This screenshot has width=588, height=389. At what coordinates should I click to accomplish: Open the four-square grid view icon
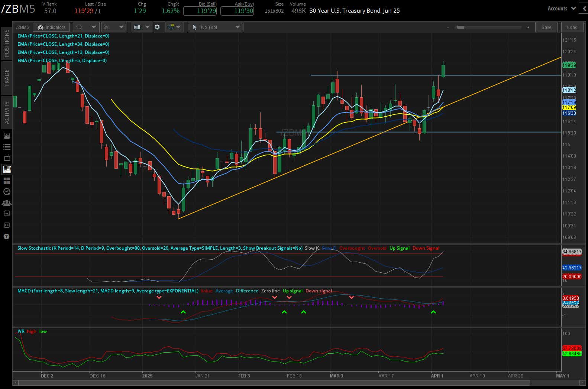[x=7, y=181]
